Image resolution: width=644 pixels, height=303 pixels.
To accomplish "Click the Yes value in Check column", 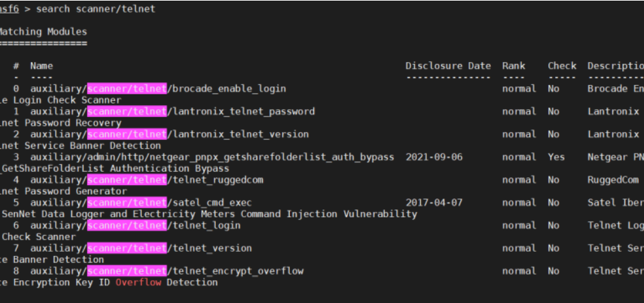I will tap(556, 157).
